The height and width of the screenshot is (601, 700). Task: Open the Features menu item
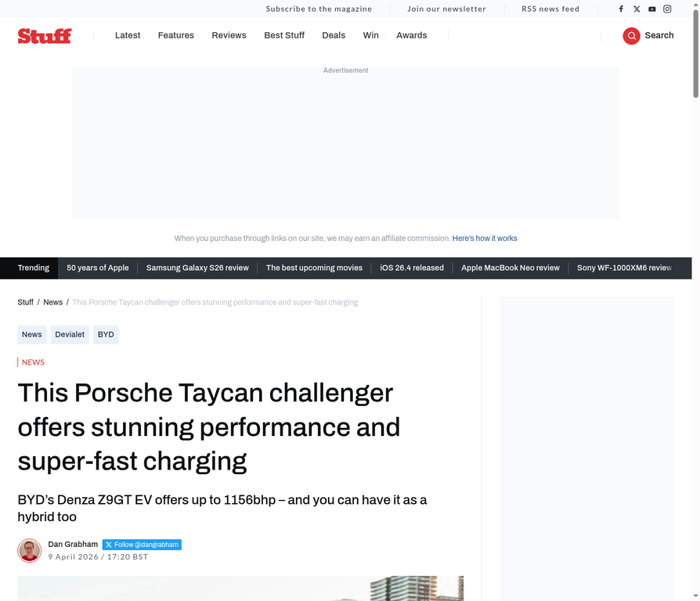click(176, 35)
